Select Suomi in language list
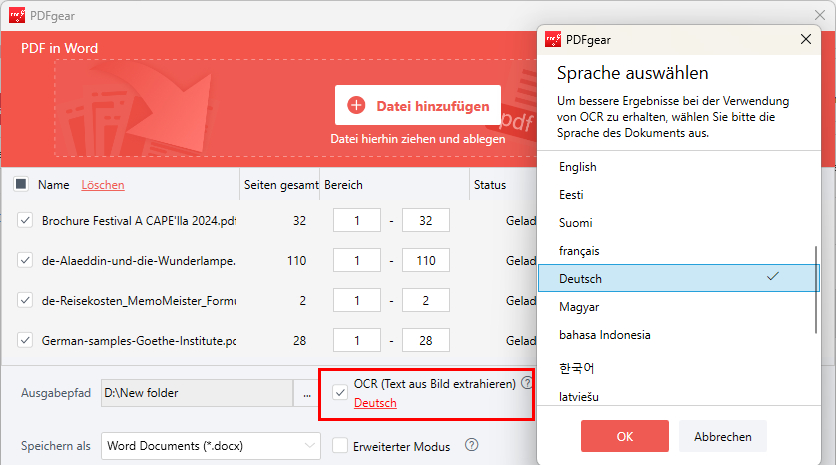Screen dimensions: 836x465 [x=678, y=223]
